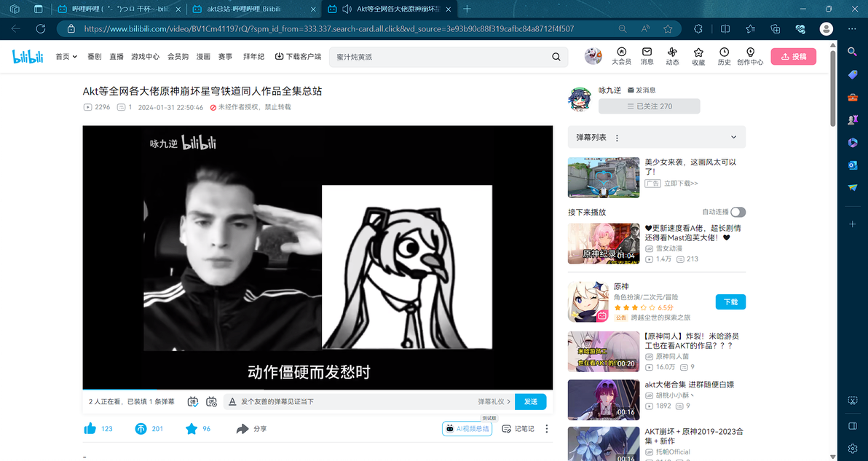Click the danmaku input field
Screen dimensions: 868x461
[355, 402]
